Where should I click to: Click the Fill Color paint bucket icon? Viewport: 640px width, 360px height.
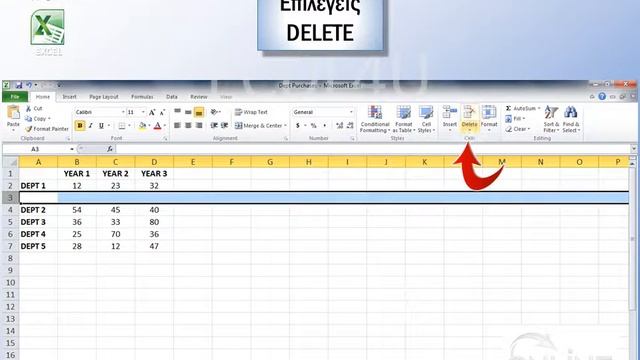coord(142,126)
